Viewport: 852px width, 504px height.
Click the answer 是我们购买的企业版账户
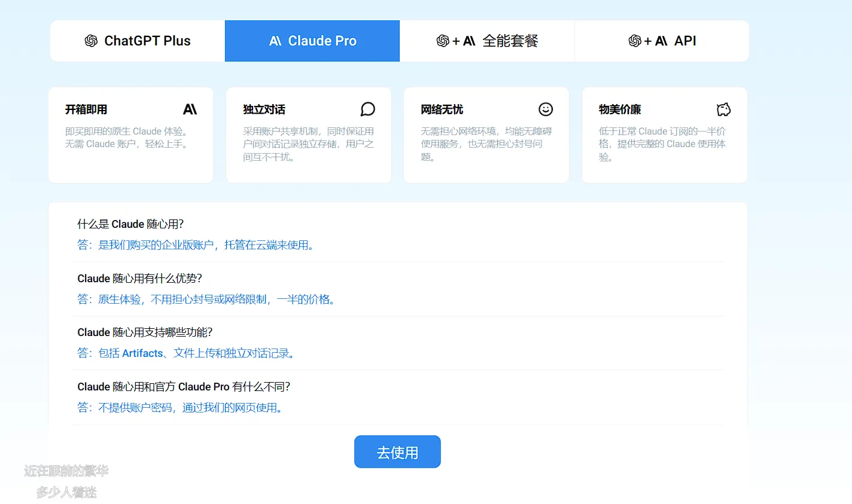[197, 245]
